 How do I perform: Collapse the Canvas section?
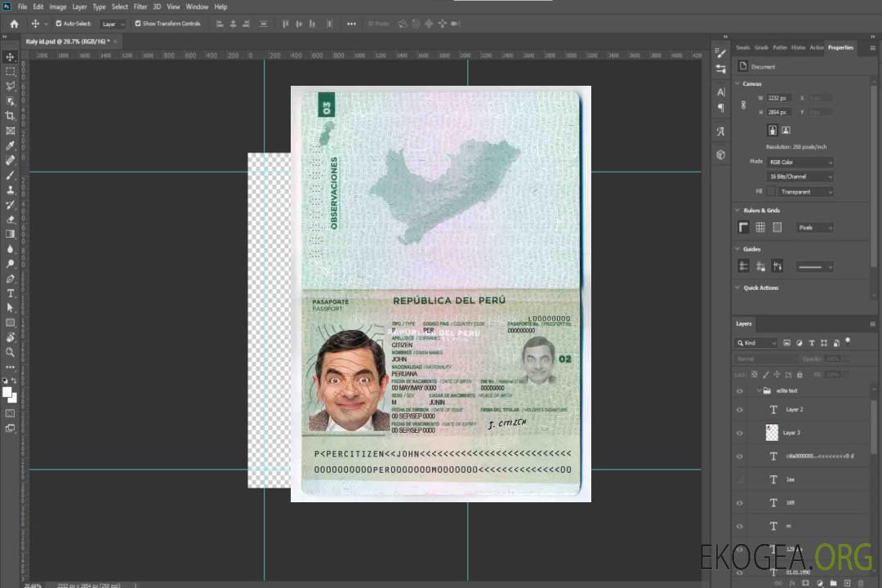(x=737, y=84)
